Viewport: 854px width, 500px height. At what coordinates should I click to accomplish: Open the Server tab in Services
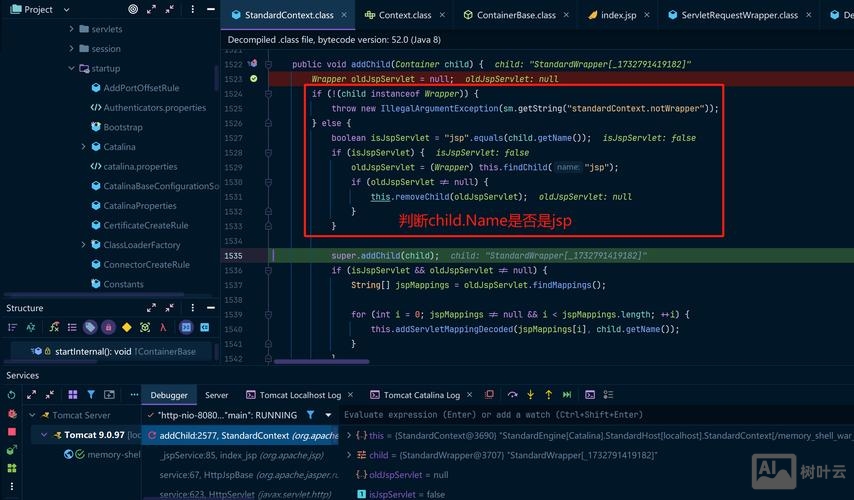point(216,395)
